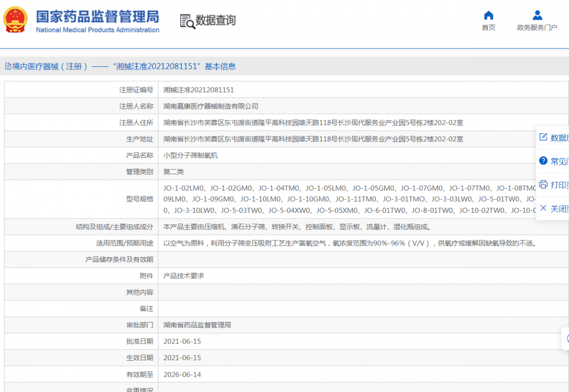This screenshot has height=392, width=569.
Task: Click the 适用范围/预期用途 label cell
Action: click(81, 243)
